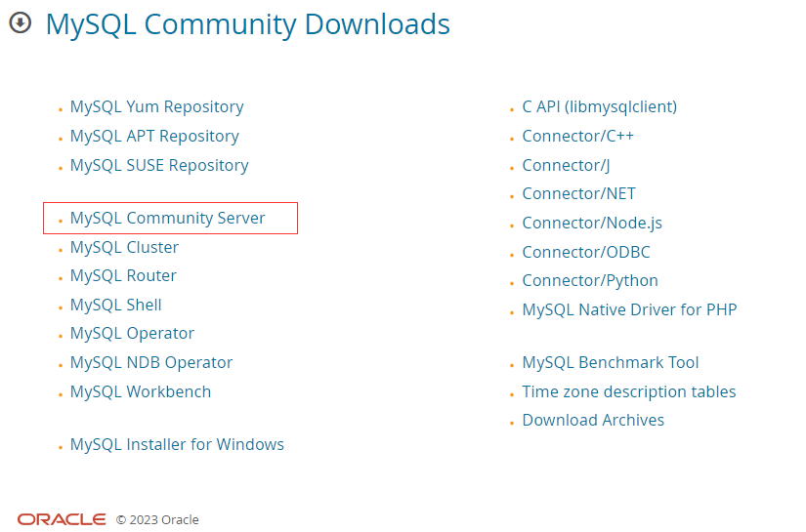Screen dimensions: 806x532
Task: Open the MySQL Cluster link
Action: click(x=124, y=247)
